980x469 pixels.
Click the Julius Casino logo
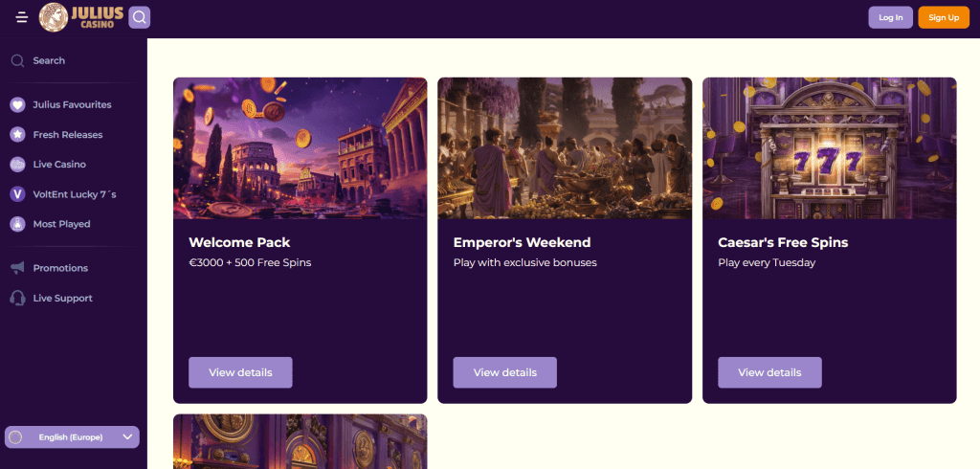(x=81, y=16)
